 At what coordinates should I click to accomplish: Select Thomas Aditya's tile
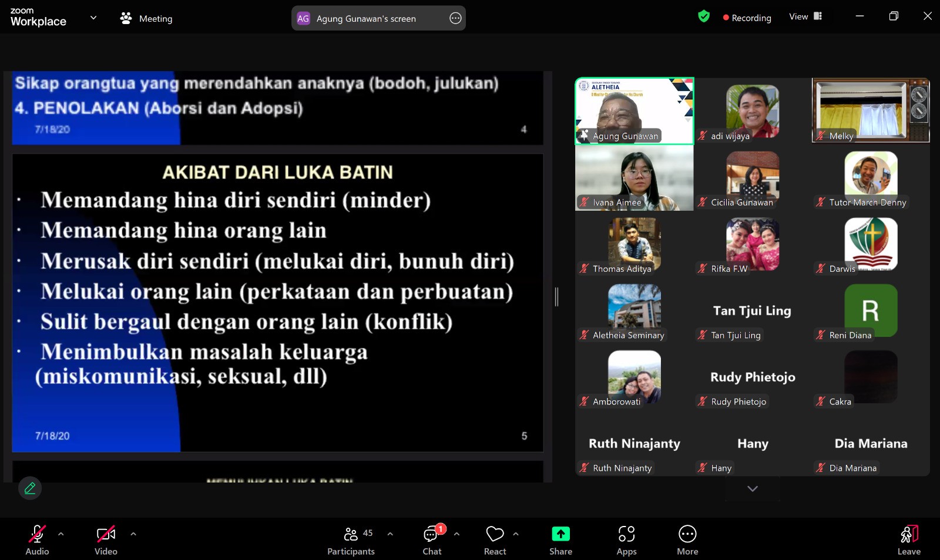tap(634, 244)
